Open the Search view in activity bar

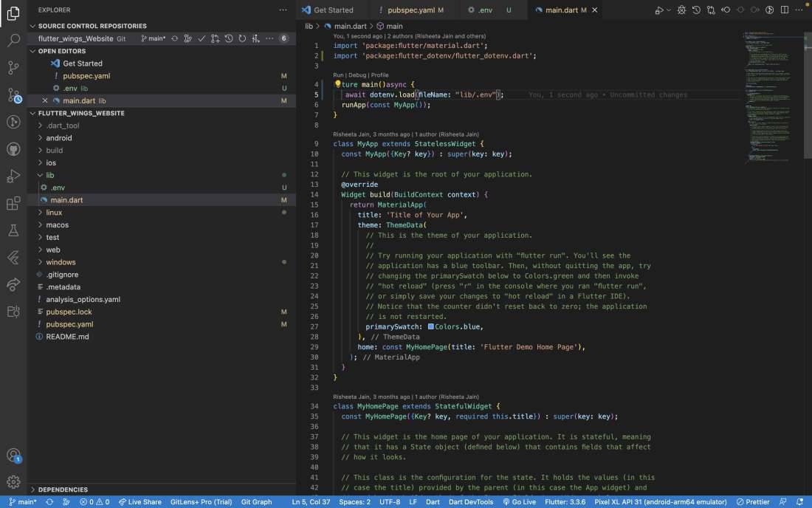(x=13, y=40)
